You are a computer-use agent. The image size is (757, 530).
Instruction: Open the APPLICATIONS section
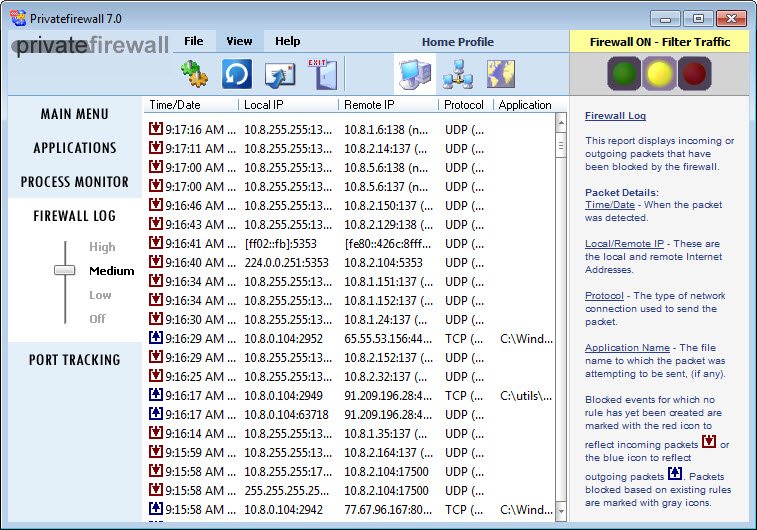pyautogui.click(x=75, y=148)
